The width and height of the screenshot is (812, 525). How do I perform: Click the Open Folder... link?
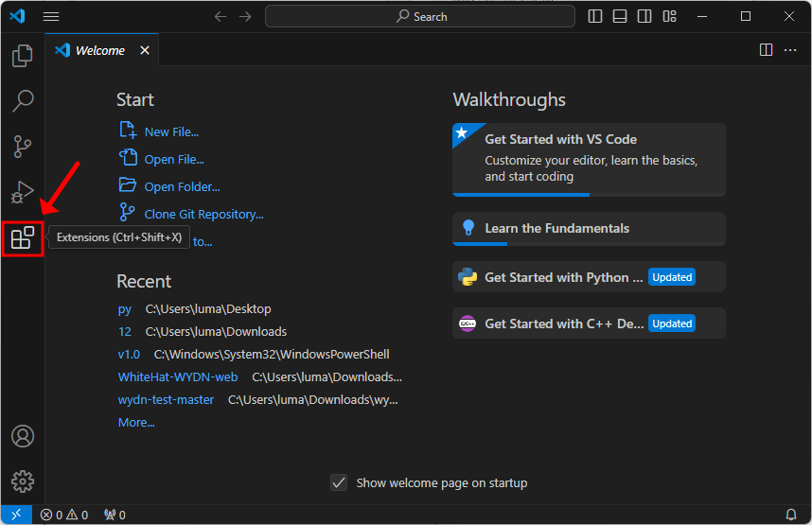[183, 187]
